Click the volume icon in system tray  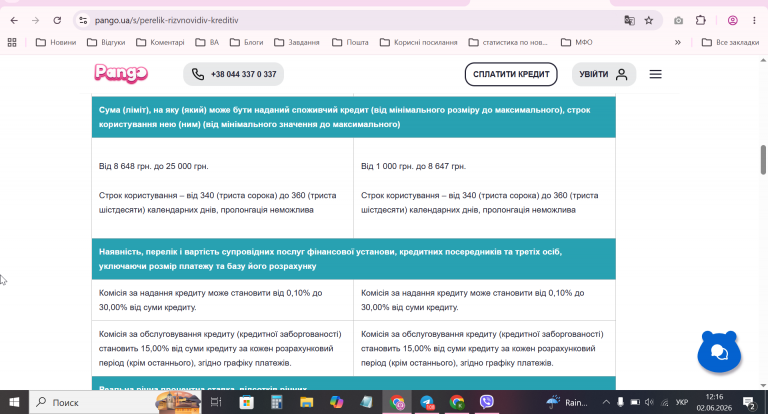pyautogui.click(x=649, y=402)
